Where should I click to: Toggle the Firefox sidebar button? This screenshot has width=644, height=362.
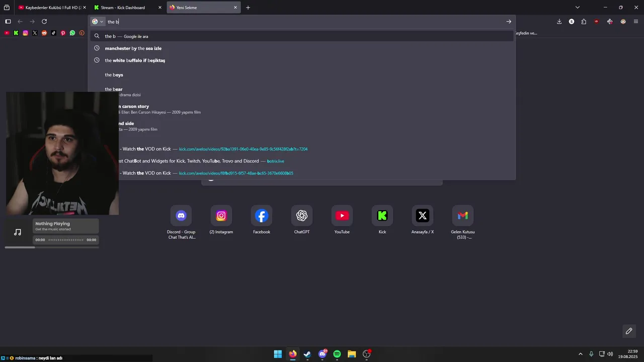click(8, 22)
